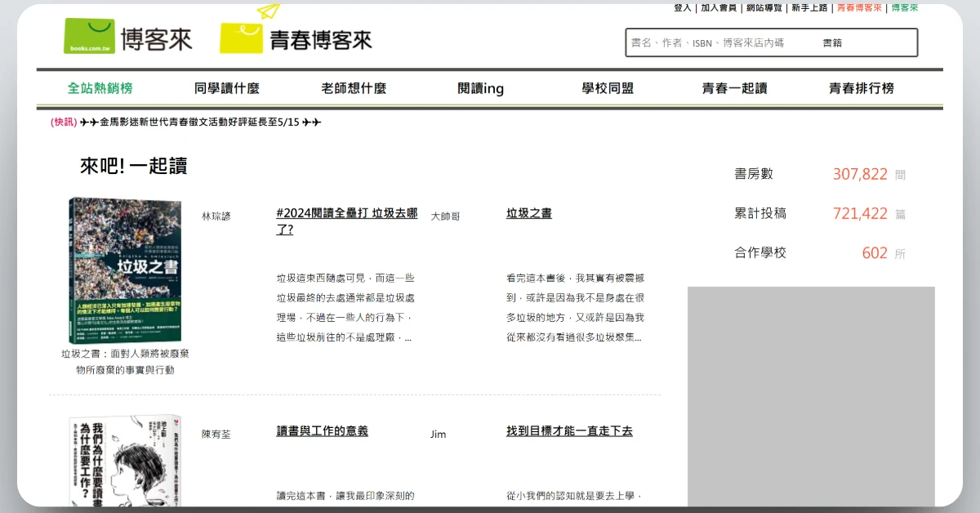Select the 青春一起讀 tab
Viewport: 980px width, 513px height.
tap(734, 88)
